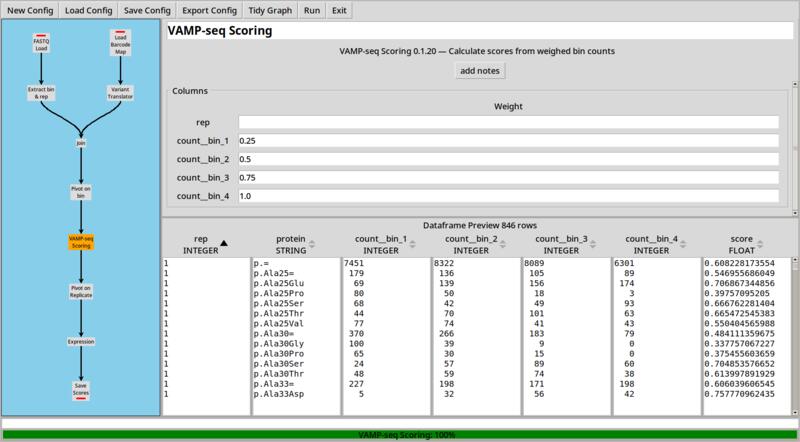Image resolution: width=800 pixels, height=442 pixels.
Task: Click count__bin_1 value 370
Action: pos(356,334)
